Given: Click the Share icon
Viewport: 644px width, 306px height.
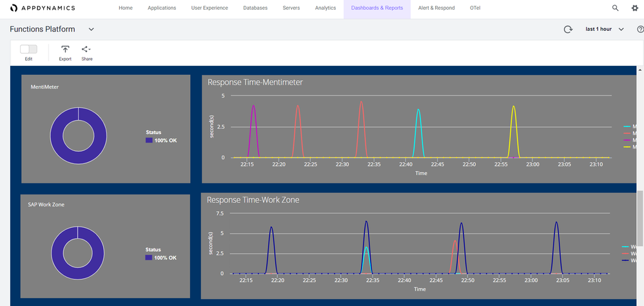Looking at the screenshot, I should (x=86, y=50).
